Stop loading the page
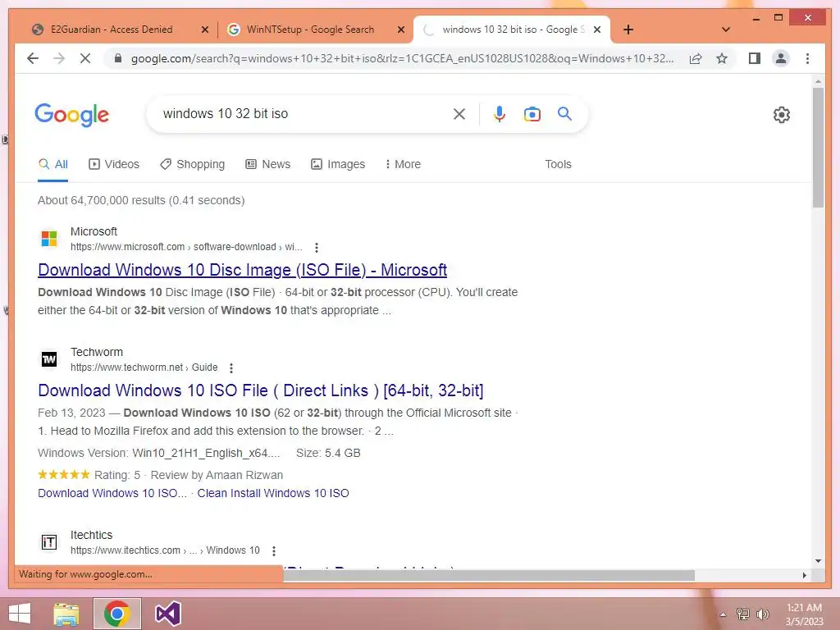 pos(85,58)
